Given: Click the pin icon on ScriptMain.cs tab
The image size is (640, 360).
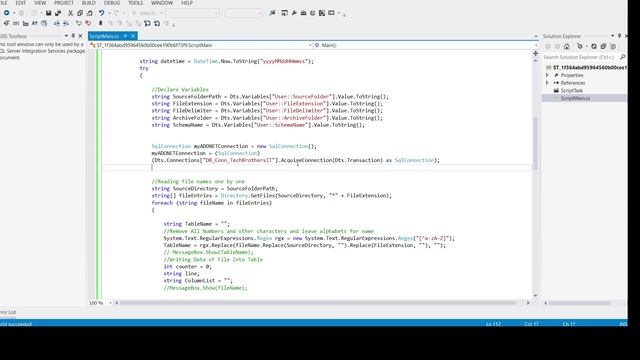Looking at the screenshot, I should click(x=125, y=36).
